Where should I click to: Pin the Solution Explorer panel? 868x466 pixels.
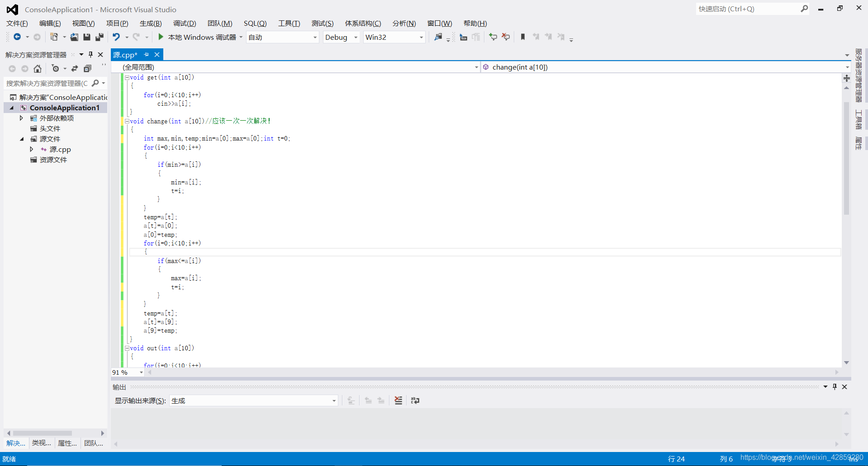point(90,55)
